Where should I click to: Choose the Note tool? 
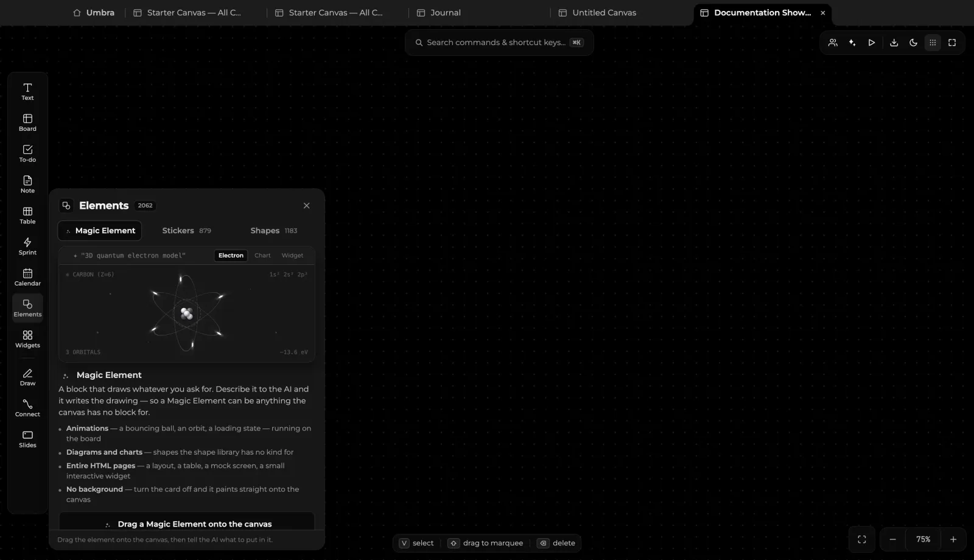(x=27, y=184)
